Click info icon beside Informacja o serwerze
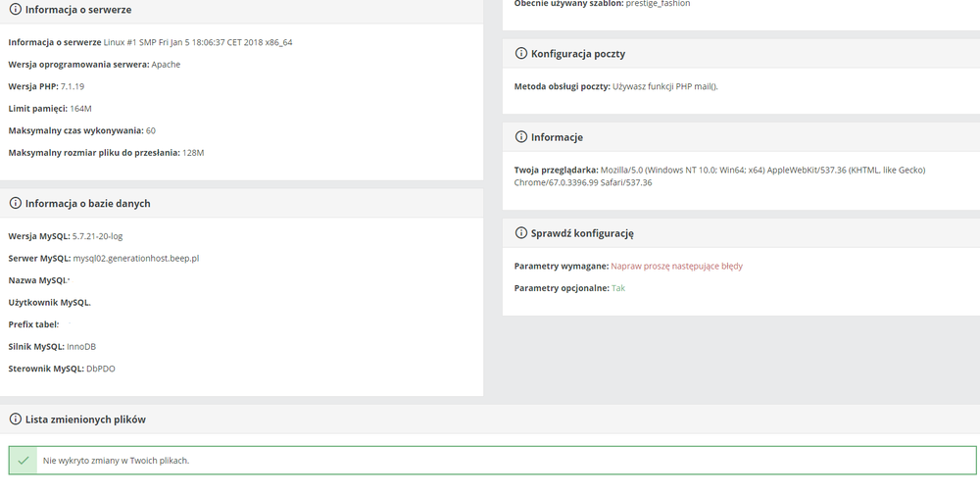The height and width of the screenshot is (494, 980). pyautogui.click(x=15, y=10)
